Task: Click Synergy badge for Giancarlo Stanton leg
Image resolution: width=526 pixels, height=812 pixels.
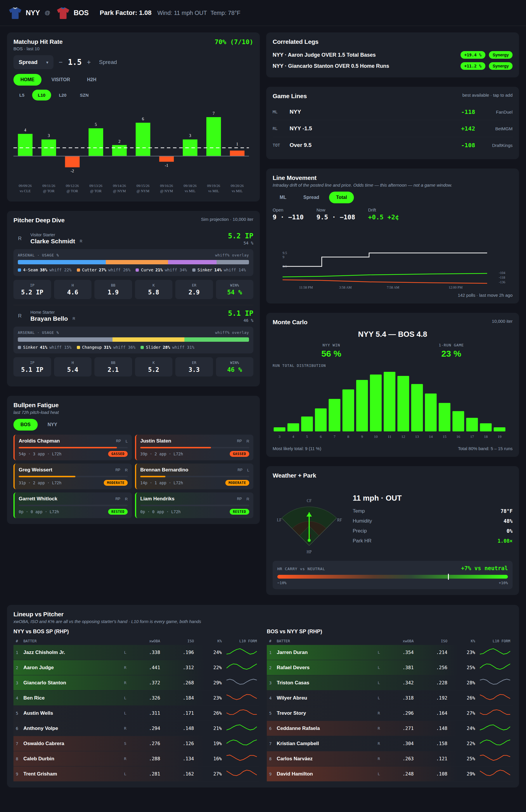Action: [x=500, y=66]
